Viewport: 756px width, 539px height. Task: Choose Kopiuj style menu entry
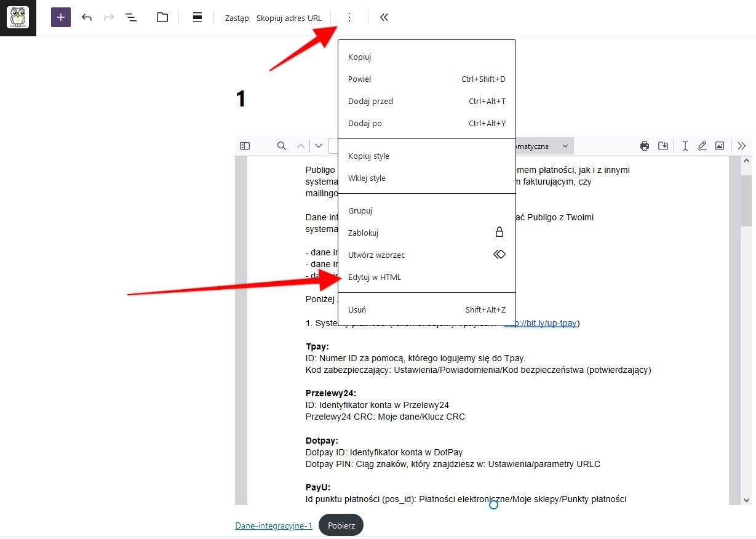(x=427, y=156)
